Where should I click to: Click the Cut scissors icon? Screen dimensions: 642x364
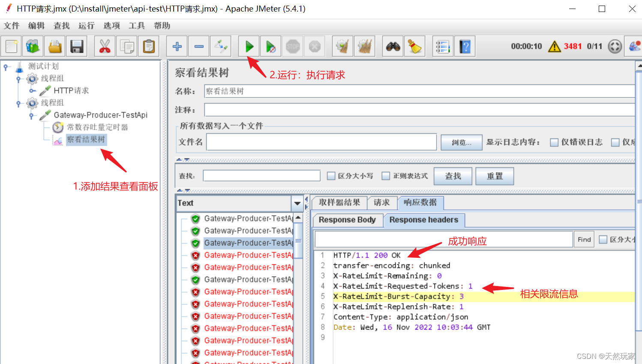tap(105, 46)
